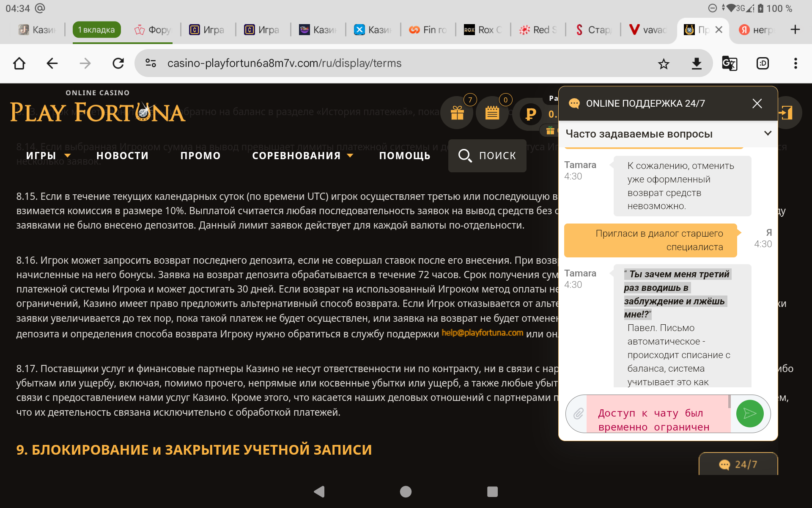Select the ПРОМО menu item
This screenshot has height=508, width=812.
pos(200,156)
